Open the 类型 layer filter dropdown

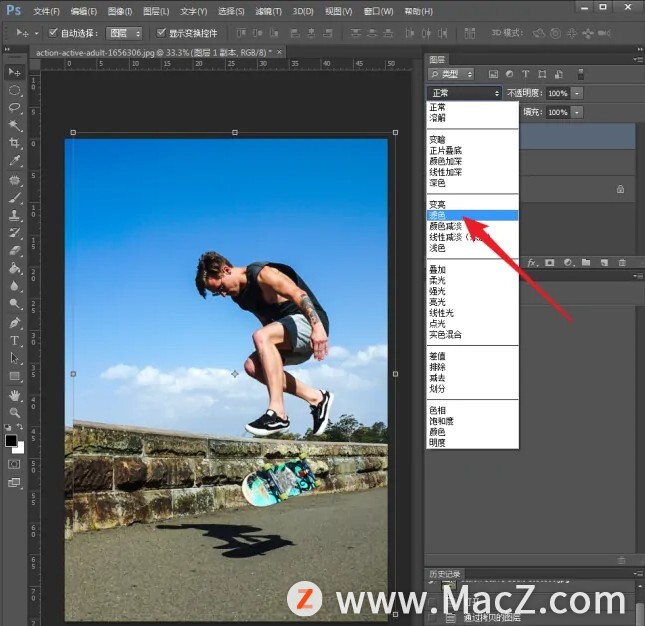(x=457, y=74)
